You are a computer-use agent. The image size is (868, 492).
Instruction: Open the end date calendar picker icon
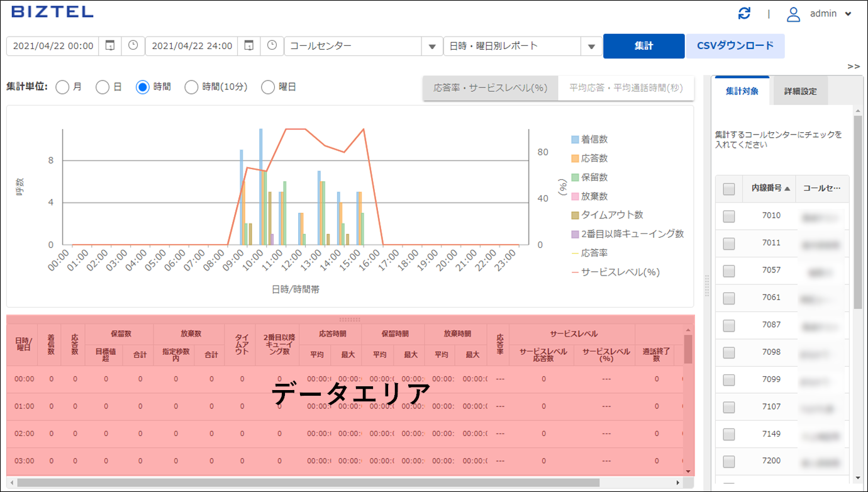(x=249, y=46)
